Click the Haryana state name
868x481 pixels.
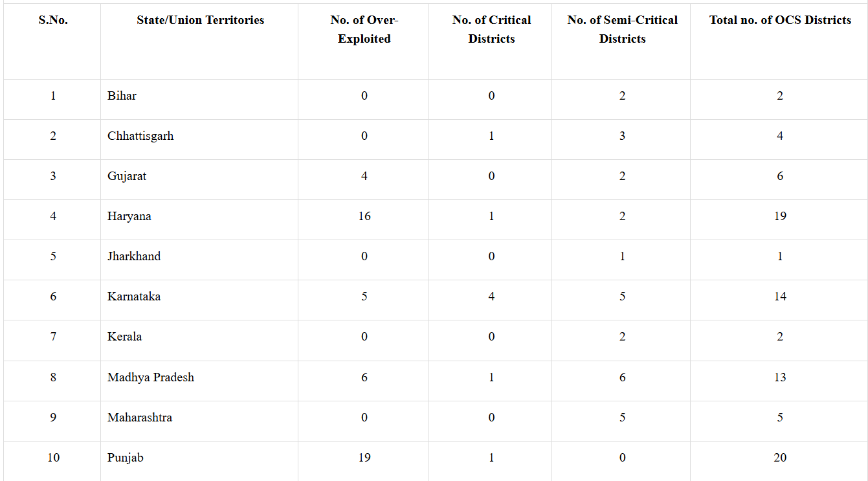click(x=129, y=216)
